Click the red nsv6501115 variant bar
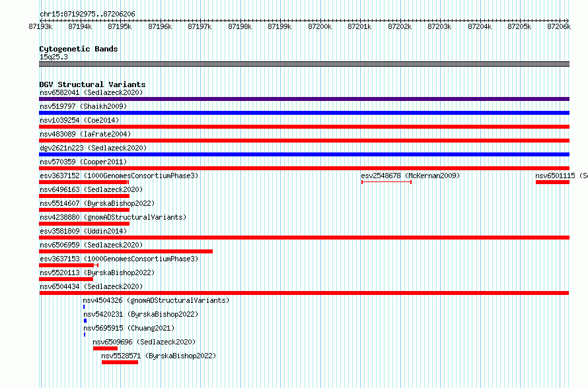This screenshot has height=388, width=588. pyautogui.click(x=552, y=182)
